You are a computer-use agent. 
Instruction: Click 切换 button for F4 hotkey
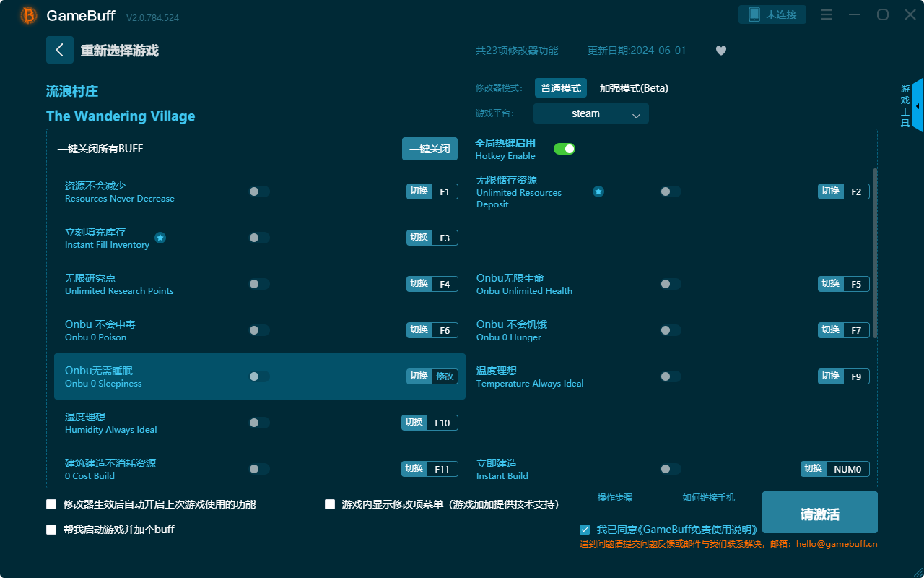419,284
